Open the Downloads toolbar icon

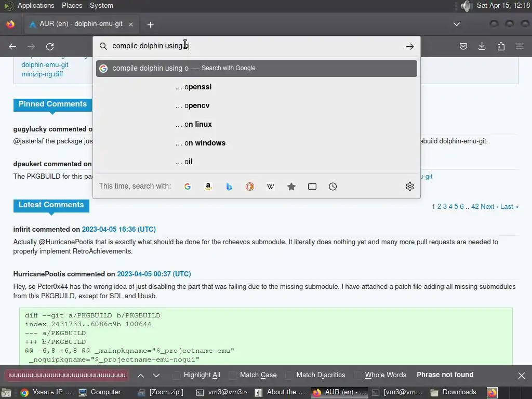[x=482, y=46]
